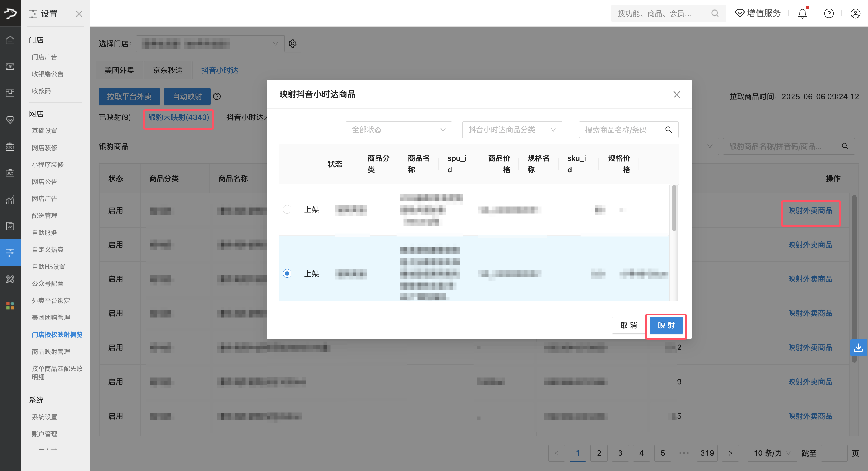
Task: Open 收银端公告 in the settings menu
Action: point(48,74)
